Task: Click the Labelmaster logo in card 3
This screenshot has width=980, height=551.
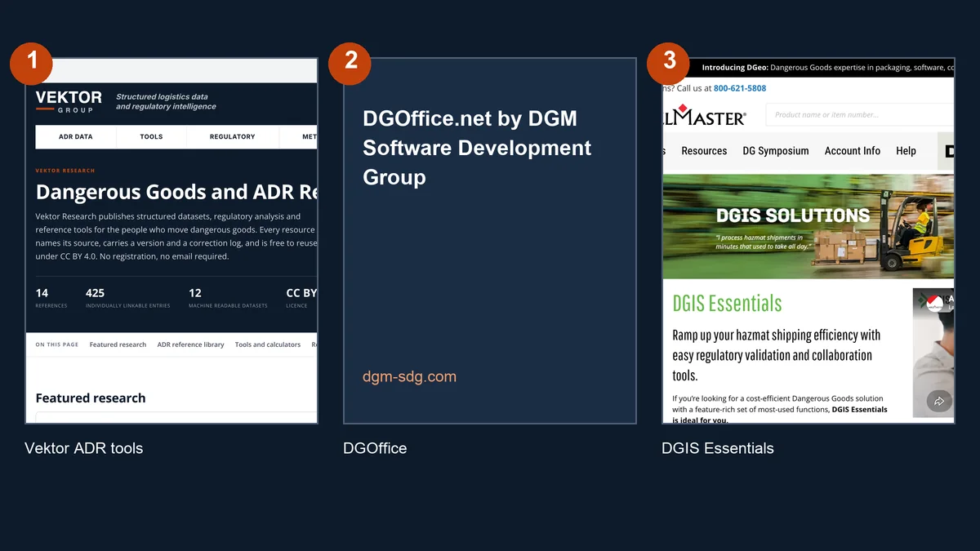Action: click(x=704, y=116)
